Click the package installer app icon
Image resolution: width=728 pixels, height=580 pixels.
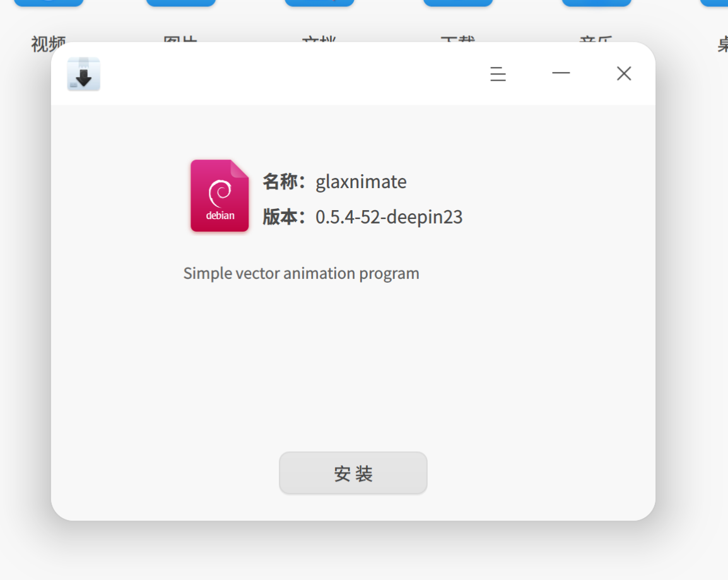(83, 74)
